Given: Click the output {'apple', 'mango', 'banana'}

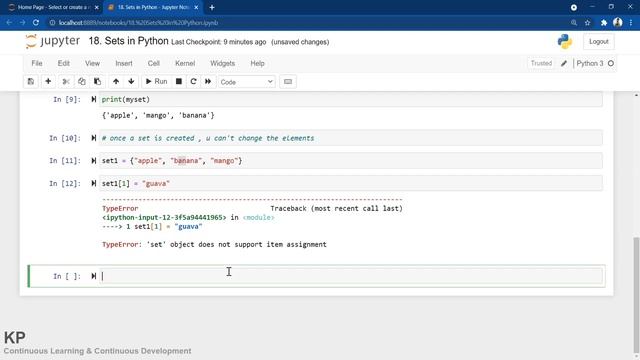Looking at the screenshot, I should 158,116.
